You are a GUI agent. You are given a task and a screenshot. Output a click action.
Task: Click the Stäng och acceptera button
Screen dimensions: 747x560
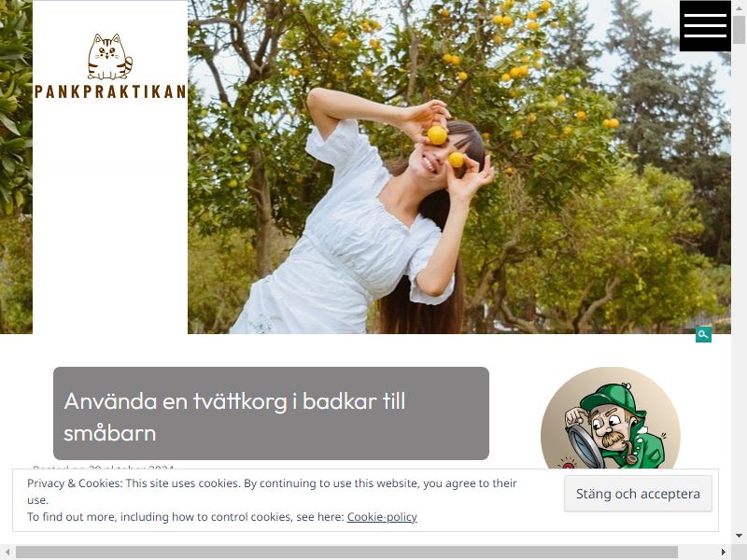tap(638, 494)
